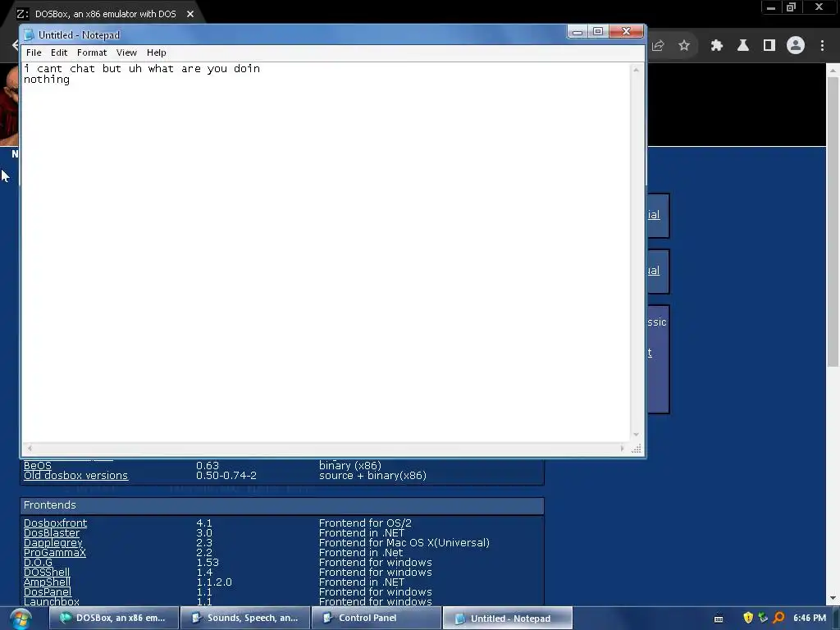Image resolution: width=840 pixels, height=630 pixels.
Task: Click the Frontends section header
Action: 282,505
